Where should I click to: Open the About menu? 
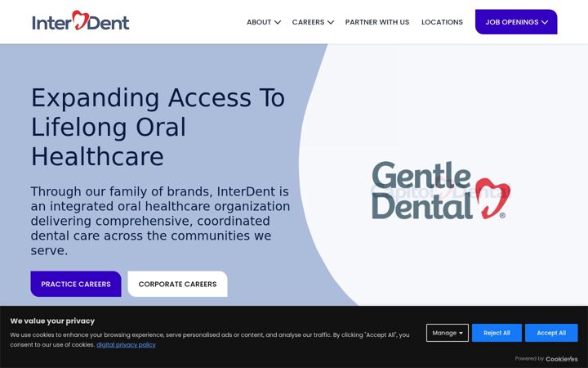[259, 22]
